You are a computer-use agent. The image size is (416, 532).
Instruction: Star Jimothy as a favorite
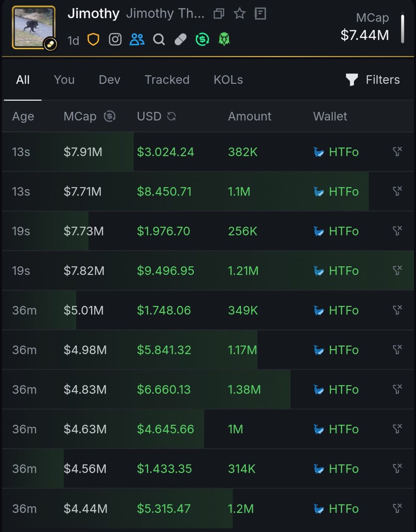(x=239, y=14)
